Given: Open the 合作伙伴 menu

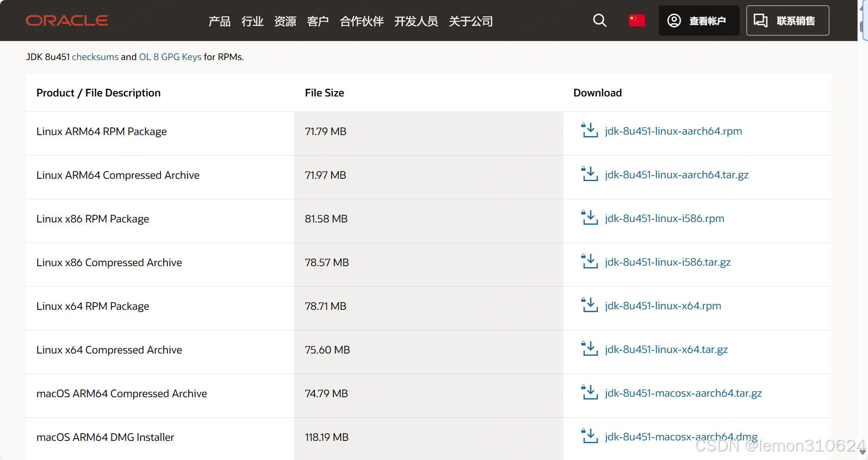Looking at the screenshot, I should point(362,21).
